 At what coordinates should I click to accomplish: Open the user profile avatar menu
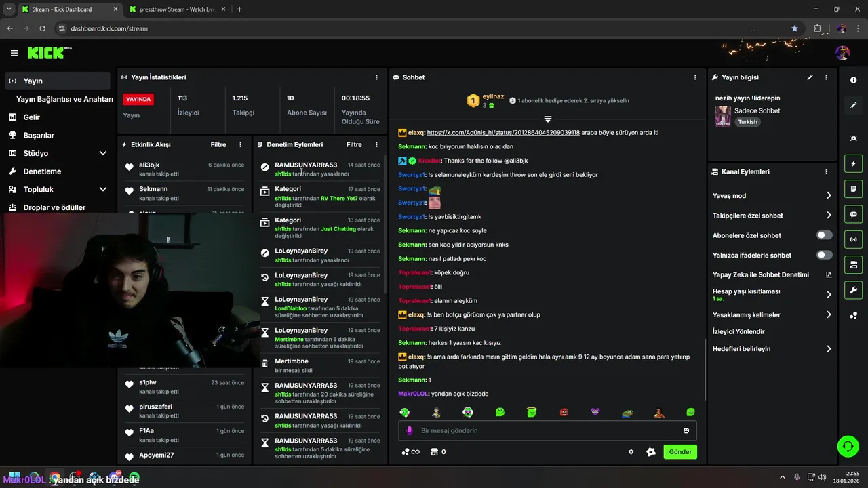click(842, 53)
